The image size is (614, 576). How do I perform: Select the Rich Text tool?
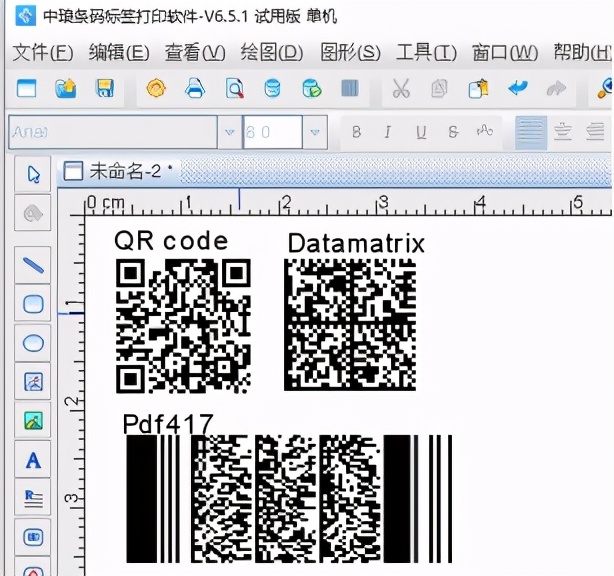[x=33, y=498]
